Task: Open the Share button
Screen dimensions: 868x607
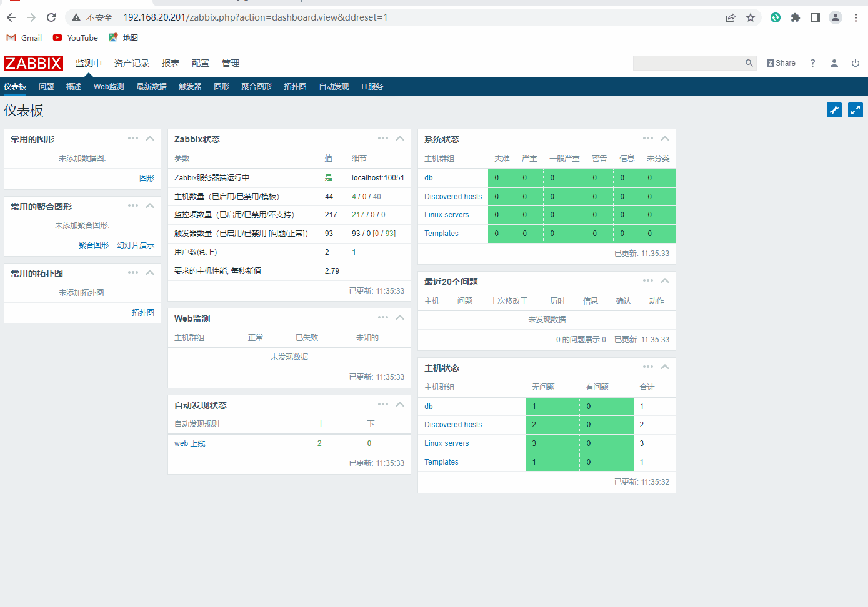Action: pos(781,63)
